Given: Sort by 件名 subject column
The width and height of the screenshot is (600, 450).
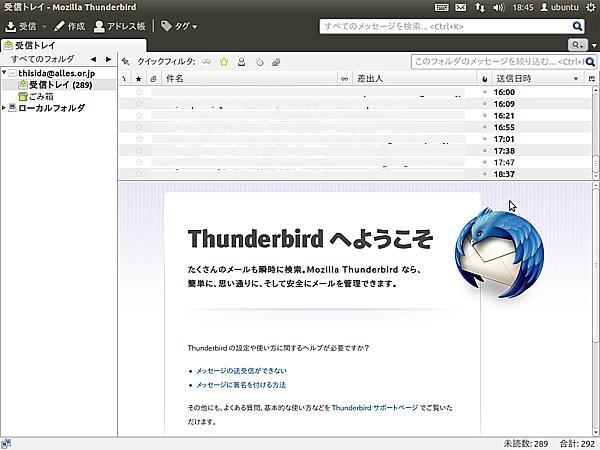Looking at the screenshot, I should click(249, 79).
